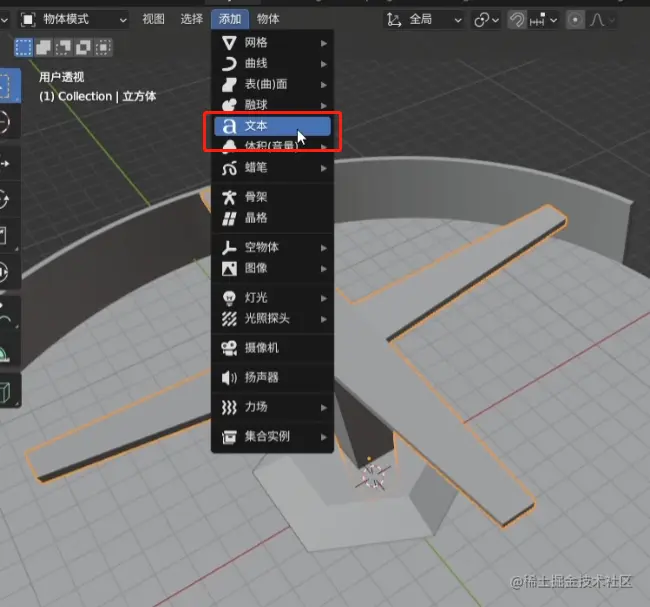Click the grease pencil icon beside 蜡笔

(229, 168)
